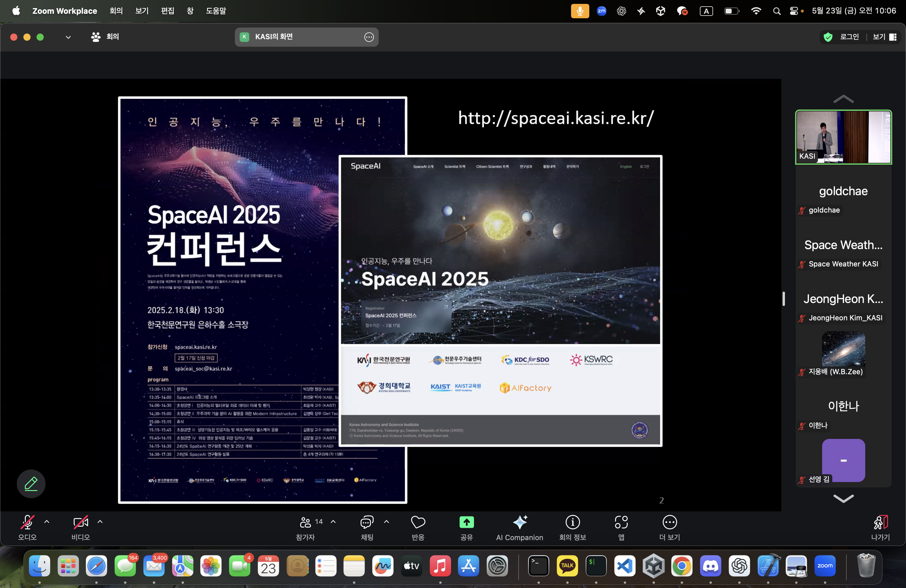
Task: Click the green encryption shield icon
Action: pos(828,37)
